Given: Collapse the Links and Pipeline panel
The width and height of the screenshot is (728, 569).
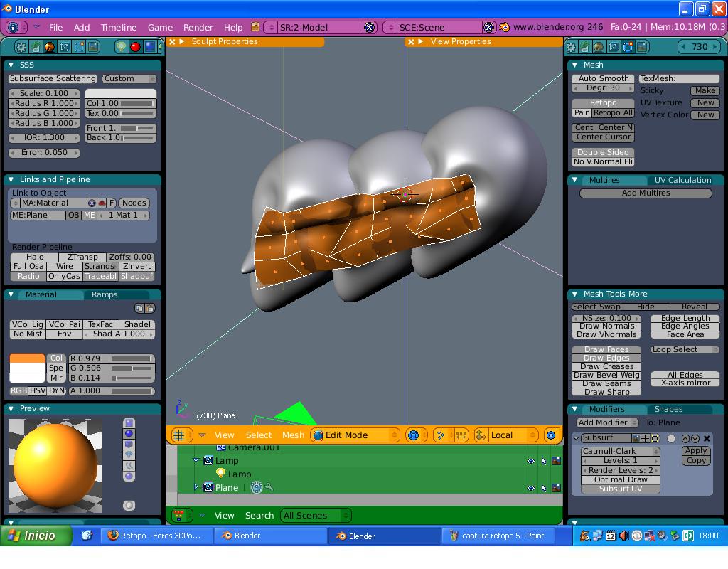Looking at the screenshot, I should [x=11, y=179].
